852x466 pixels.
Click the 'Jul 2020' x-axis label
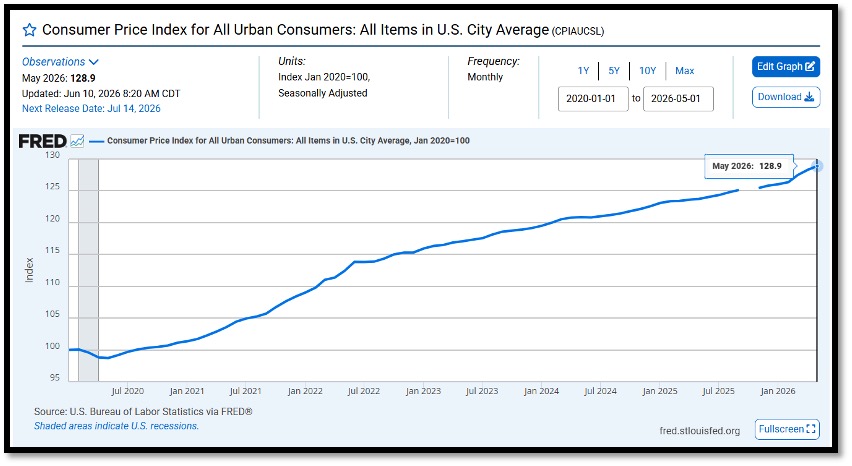coord(128,391)
